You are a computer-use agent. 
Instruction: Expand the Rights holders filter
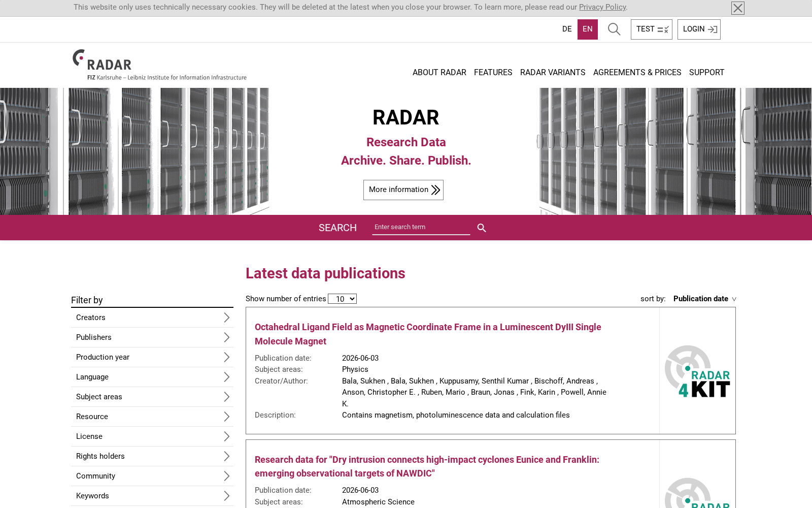pyautogui.click(x=152, y=456)
